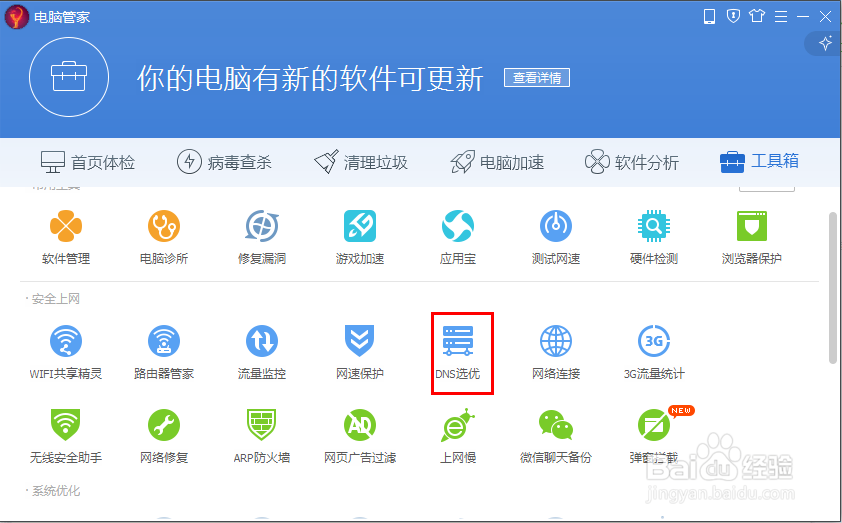Switch to 电脑加速 tab
The height and width of the screenshot is (523, 842).
pos(497,162)
